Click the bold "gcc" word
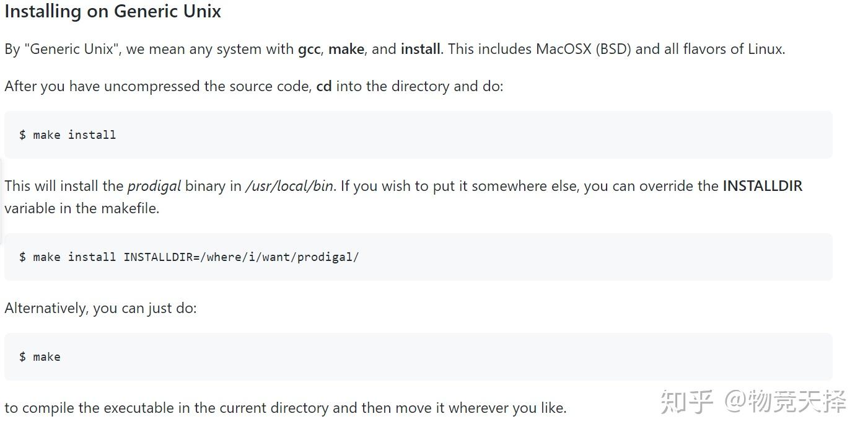Image resolution: width=868 pixels, height=437 pixels. click(x=309, y=49)
